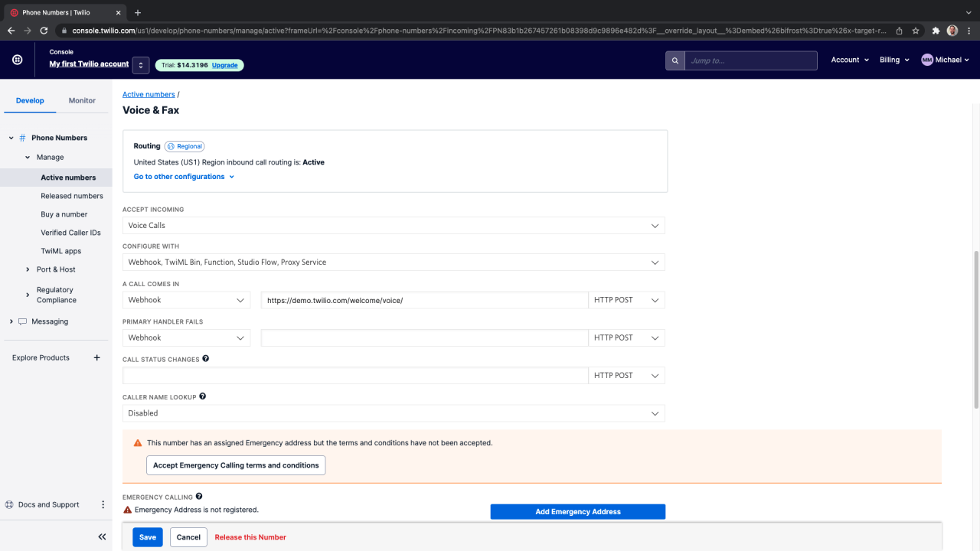Click Add Emergency Address
Screen dimensions: 980x551
578,511
